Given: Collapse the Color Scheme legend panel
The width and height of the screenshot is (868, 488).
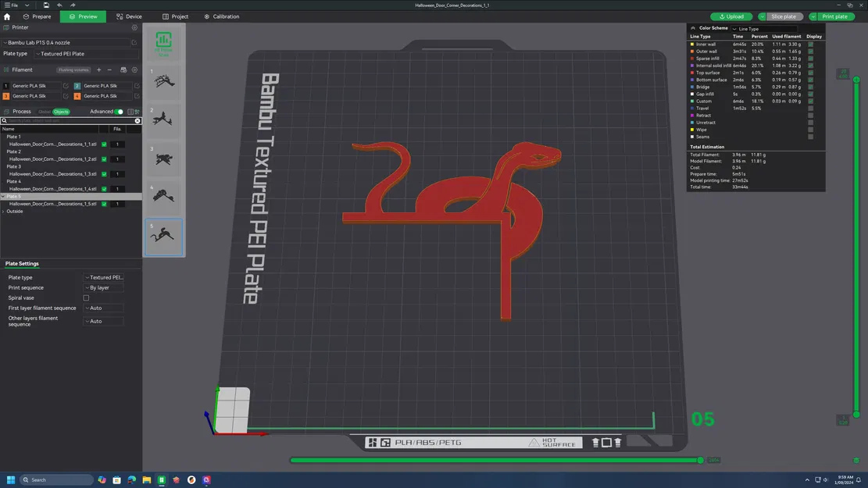Looking at the screenshot, I should coord(693,28).
